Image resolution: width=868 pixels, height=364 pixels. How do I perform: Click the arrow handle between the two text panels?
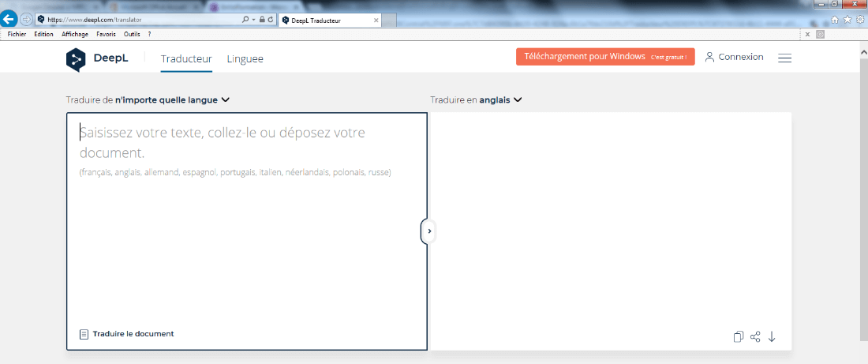click(429, 231)
